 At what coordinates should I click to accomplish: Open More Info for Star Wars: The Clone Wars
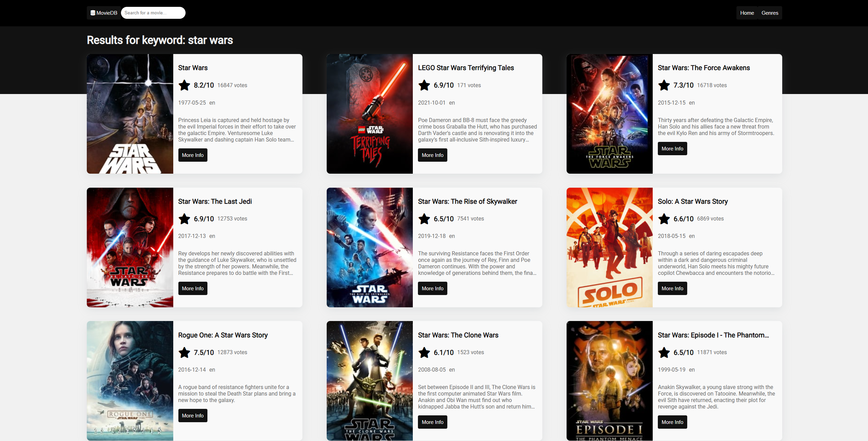pos(432,422)
